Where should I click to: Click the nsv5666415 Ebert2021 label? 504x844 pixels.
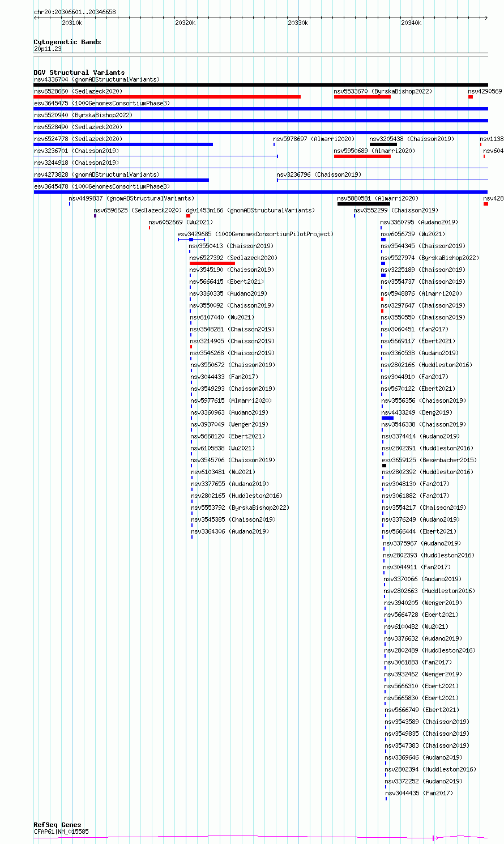tap(227, 282)
